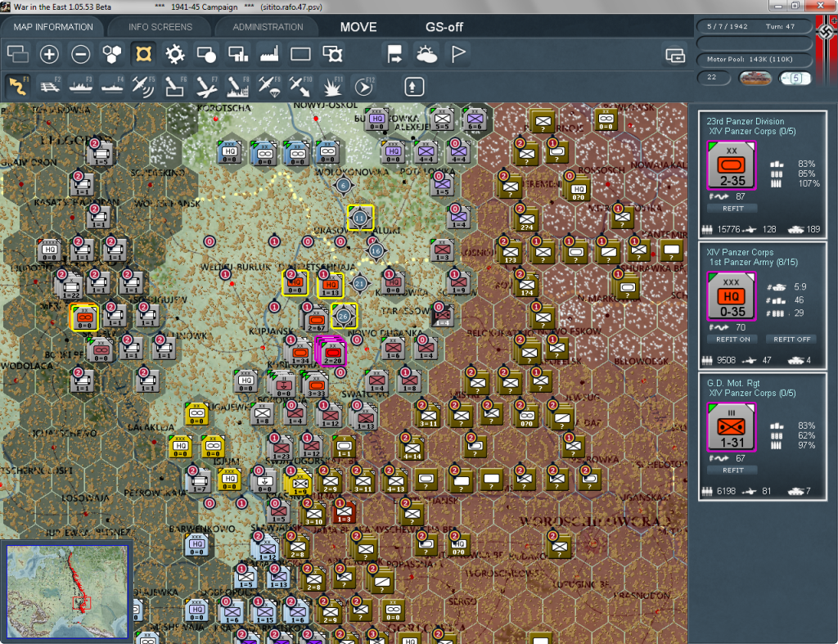This screenshot has width=838, height=644.
Task: Select the F3 naval transport mode icon
Action: (x=81, y=86)
